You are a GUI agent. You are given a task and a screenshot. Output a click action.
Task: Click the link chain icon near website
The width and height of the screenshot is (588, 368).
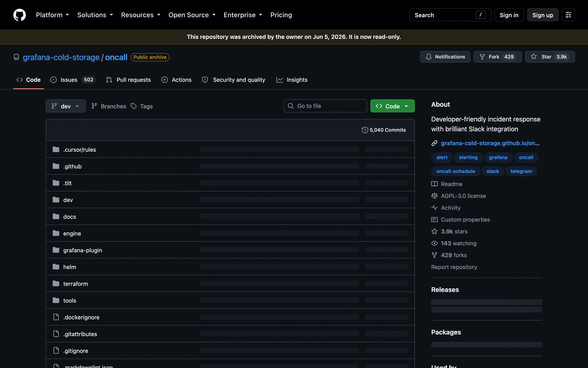(x=434, y=143)
